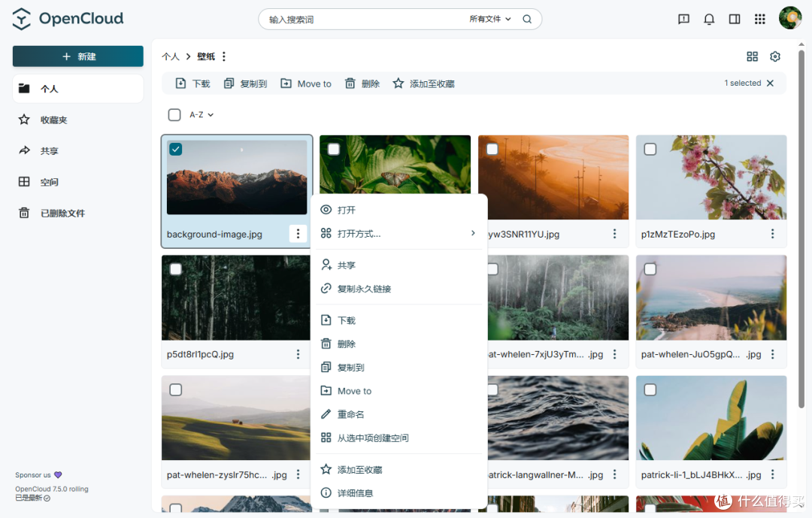The width and height of the screenshot is (812, 518).
Task: Check the patrick-li-1_bLJ4BHkX checkbox
Action: tap(650, 389)
